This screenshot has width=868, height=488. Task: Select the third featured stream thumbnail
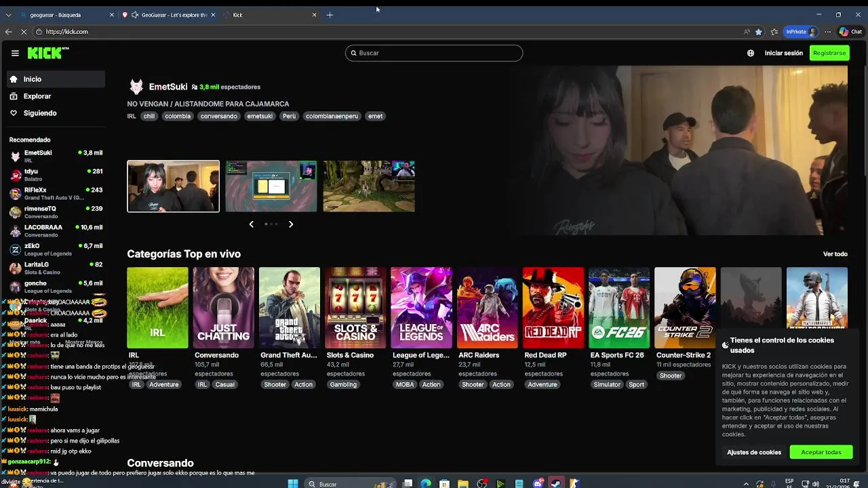pyautogui.click(x=369, y=186)
